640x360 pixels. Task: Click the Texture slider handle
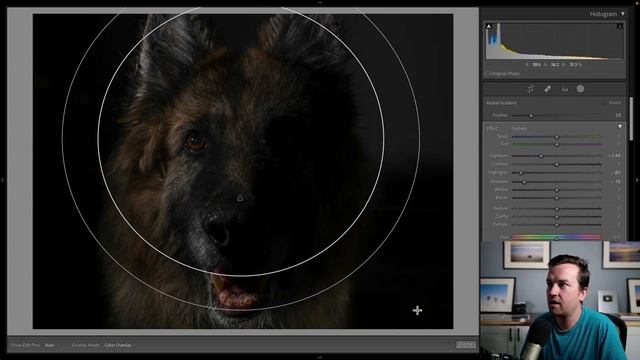tap(556, 209)
